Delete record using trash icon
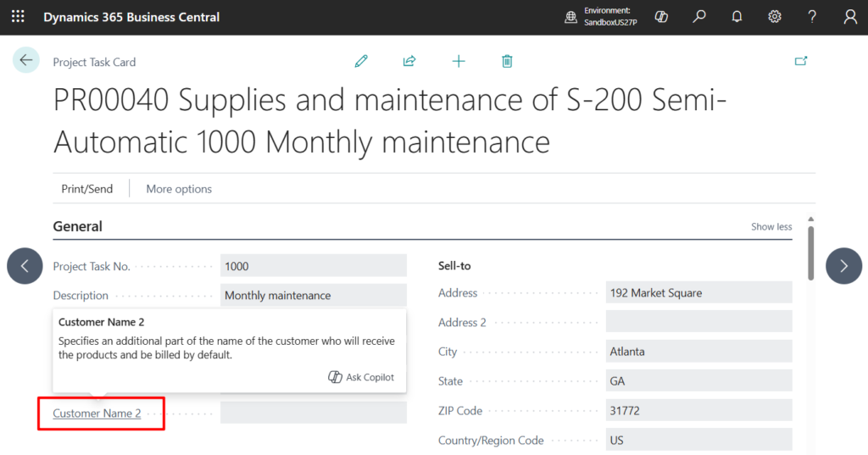The height and width of the screenshot is (455, 868). click(x=507, y=61)
